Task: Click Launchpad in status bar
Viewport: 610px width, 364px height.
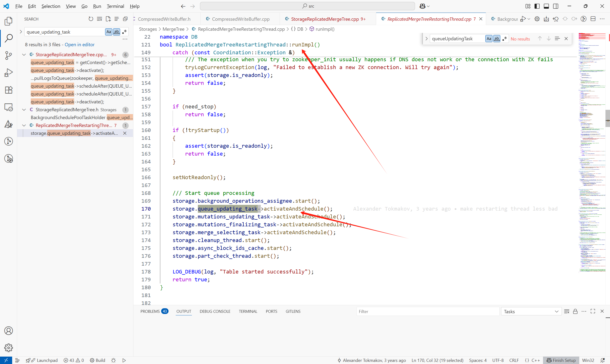Action: click(x=42, y=360)
